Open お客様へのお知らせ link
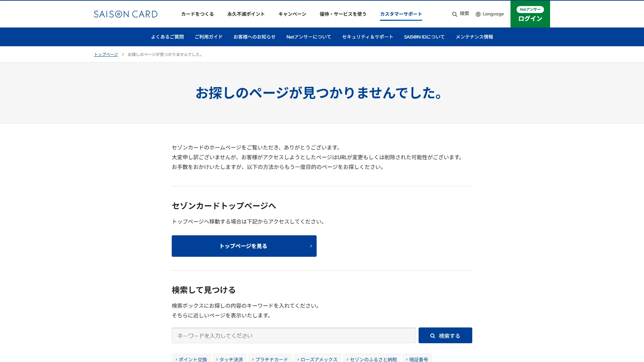This screenshot has width=644, height=362. coord(254,37)
